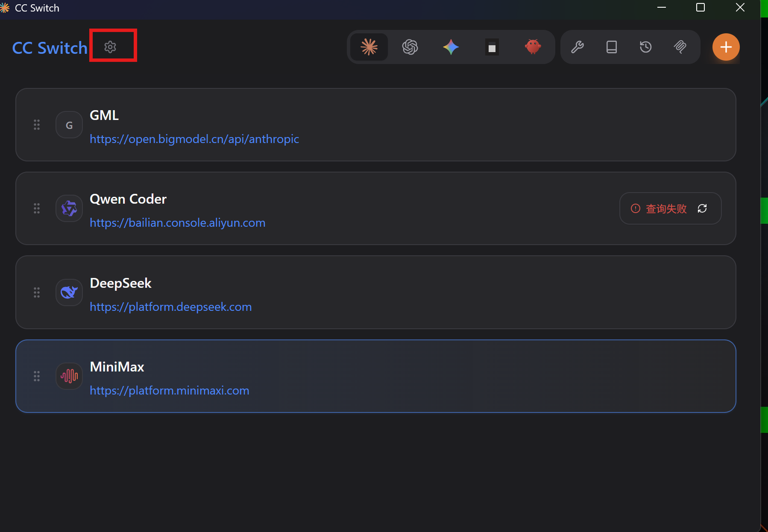This screenshot has width=768, height=532.
Task: Close the CC Switch window
Action: tap(740, 8)
